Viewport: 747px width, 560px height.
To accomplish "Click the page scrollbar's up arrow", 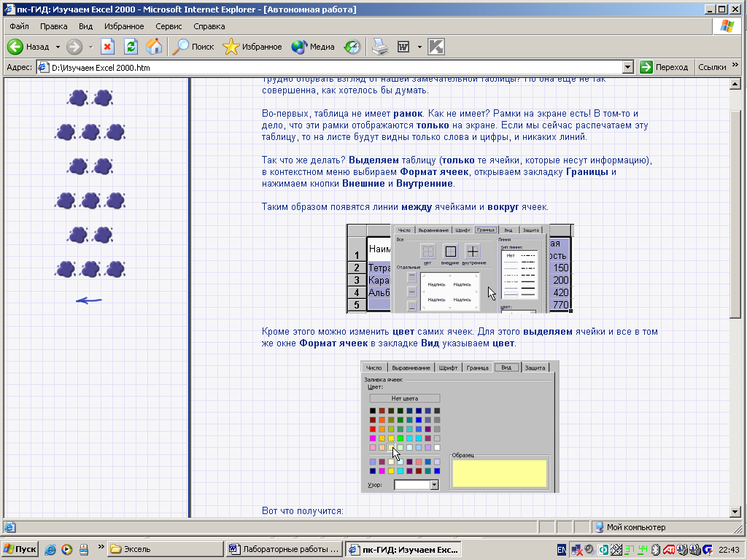I will [x=735, y=85].
